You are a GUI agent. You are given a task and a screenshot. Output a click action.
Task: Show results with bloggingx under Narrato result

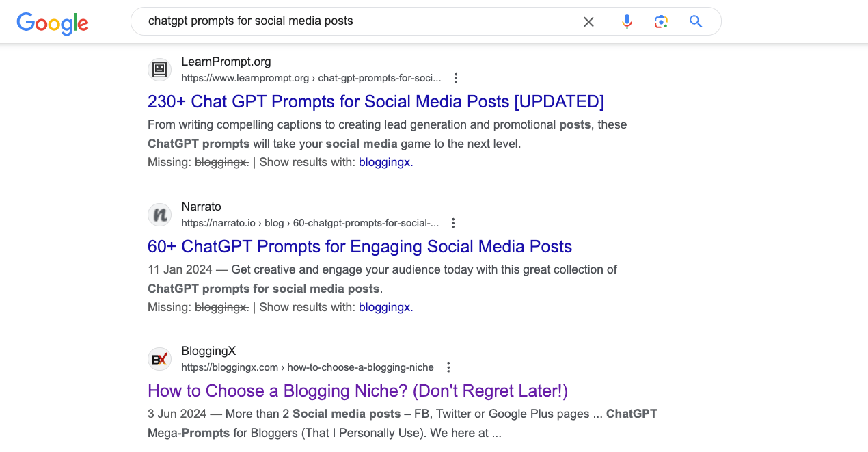[384, 307]
